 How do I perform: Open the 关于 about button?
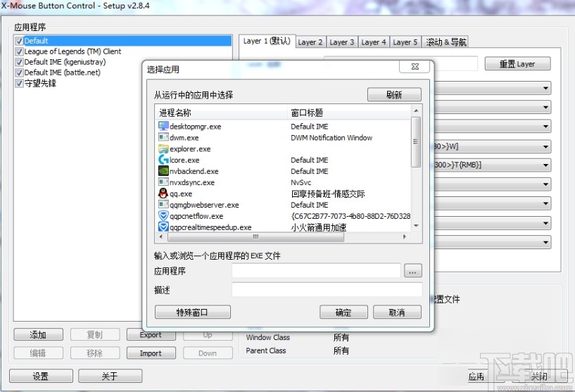click(110, 377)
